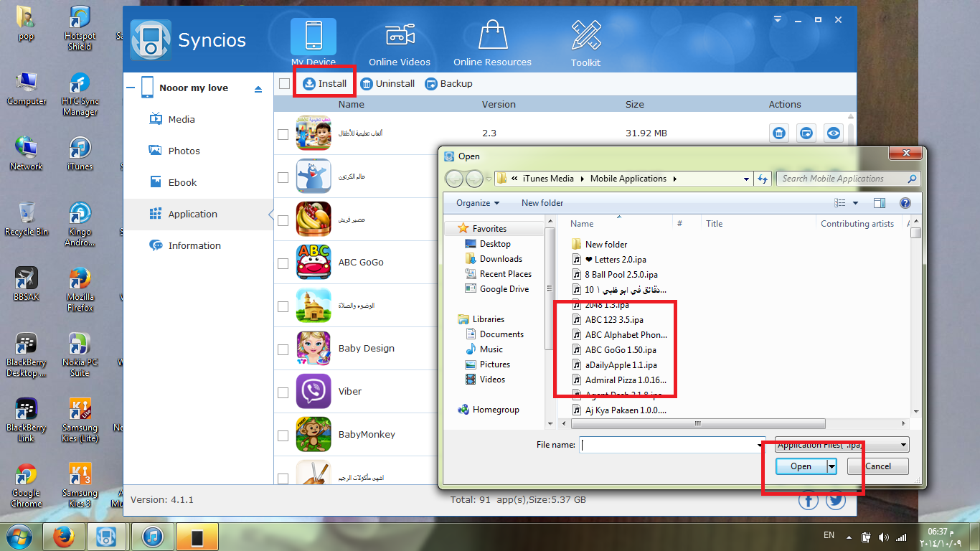The width and height of the screenshot is (980, 551).
Task: Click New folder in the dialog toolbar
Action: (x=542, y=203)
